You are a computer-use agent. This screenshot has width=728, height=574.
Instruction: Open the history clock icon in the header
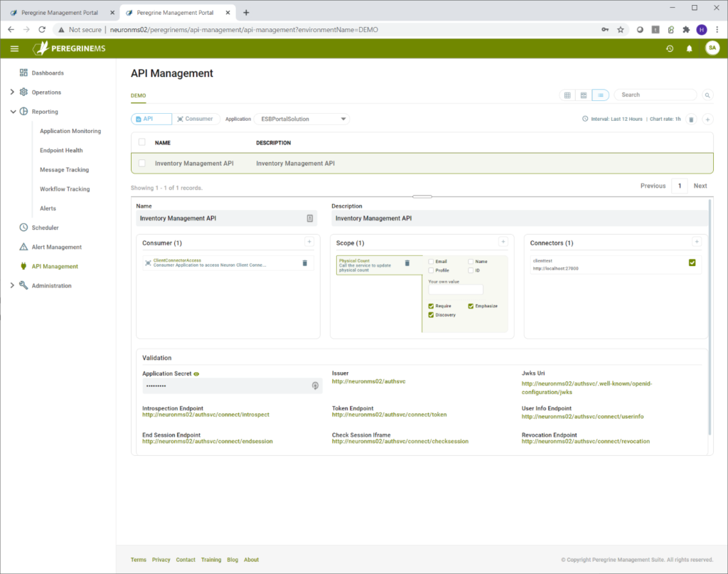pyautogui.click(x=669, y=48)
